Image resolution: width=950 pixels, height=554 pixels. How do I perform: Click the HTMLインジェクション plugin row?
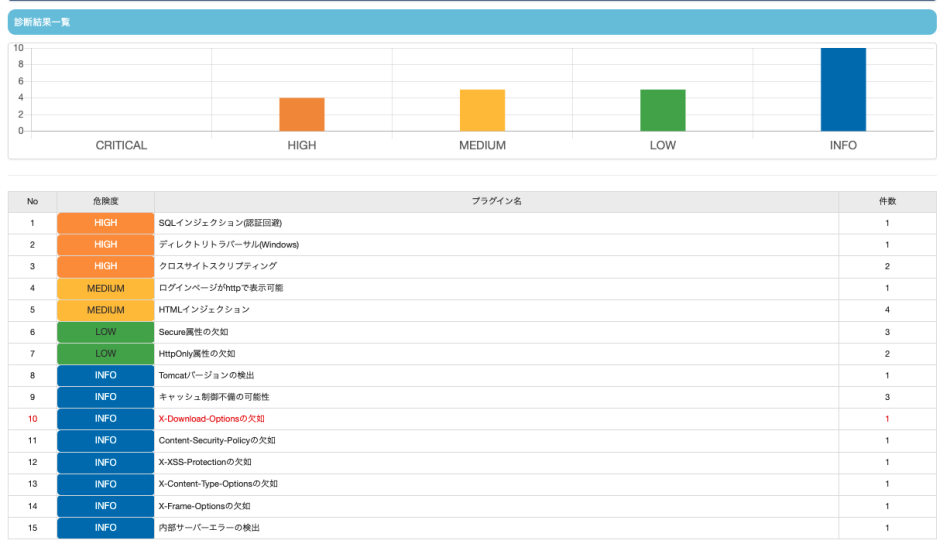pyautogui.click(x=472, y=310)
